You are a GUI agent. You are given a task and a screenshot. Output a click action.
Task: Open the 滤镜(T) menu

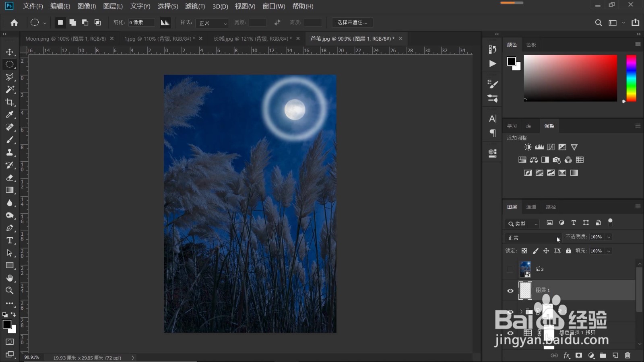pos(195,6)
